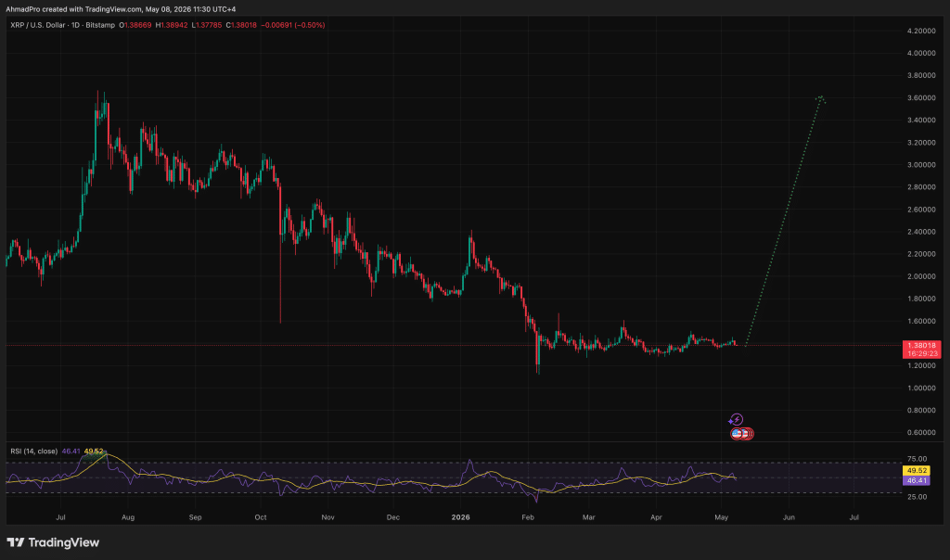Click the closing price C1.38018 in header
This screenshot has width=950, height=560.
coord(241,25)
